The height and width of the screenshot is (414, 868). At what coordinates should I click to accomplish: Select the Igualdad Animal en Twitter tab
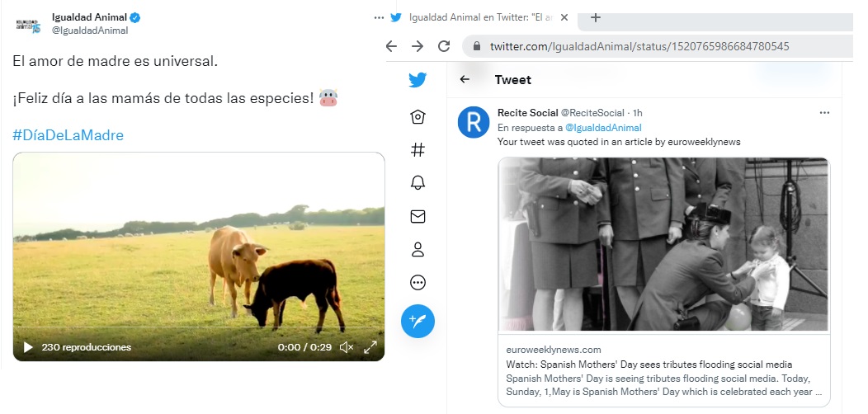pos(479,17)
